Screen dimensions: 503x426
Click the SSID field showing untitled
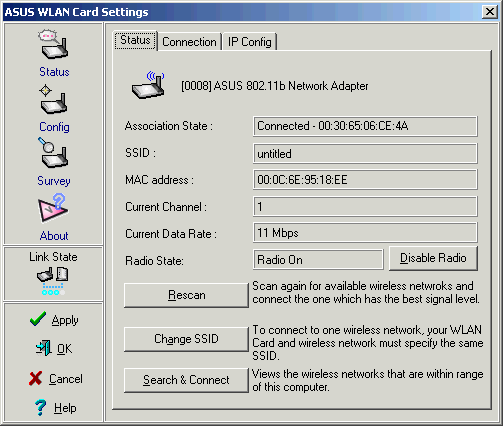coord(365,153)
